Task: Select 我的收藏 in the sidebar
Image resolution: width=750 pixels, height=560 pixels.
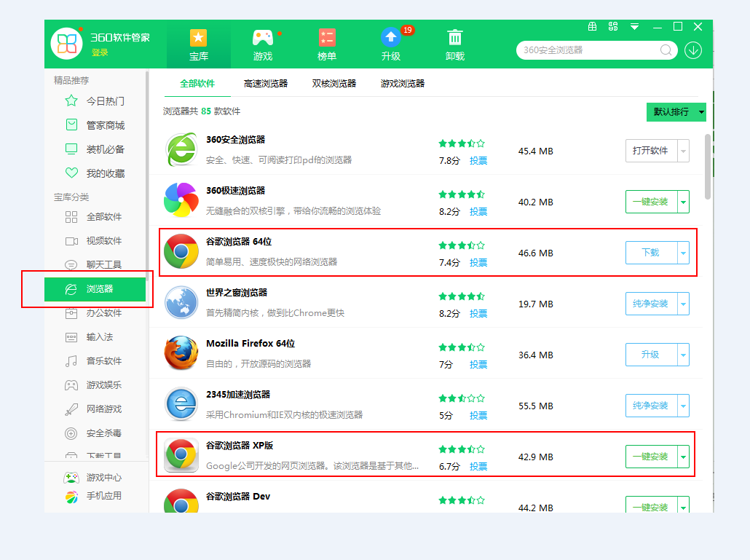Action: tap(95, 173)
